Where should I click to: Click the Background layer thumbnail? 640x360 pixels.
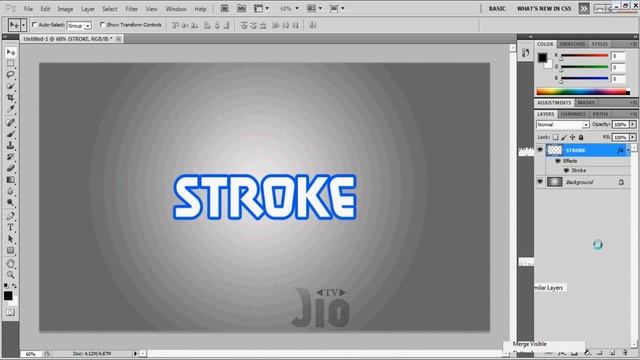point(554,182)
